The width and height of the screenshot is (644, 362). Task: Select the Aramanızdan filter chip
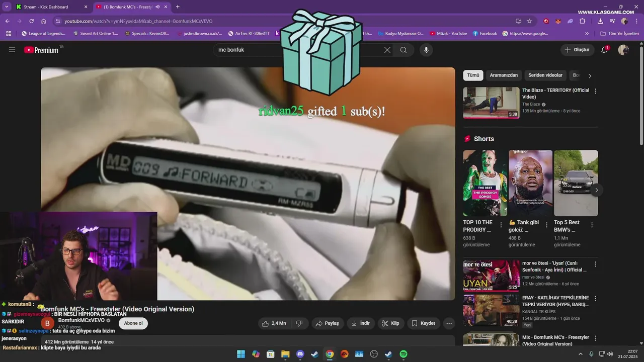(x=504, y=75)
